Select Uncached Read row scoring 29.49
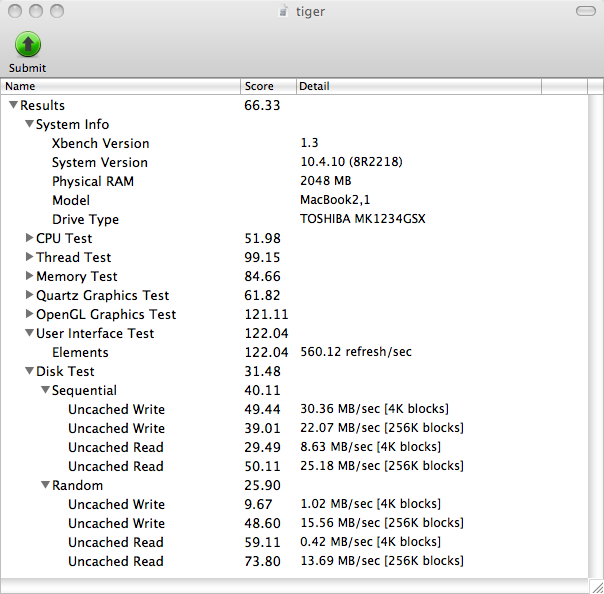The image size is (604, 594). click(294, 447)
